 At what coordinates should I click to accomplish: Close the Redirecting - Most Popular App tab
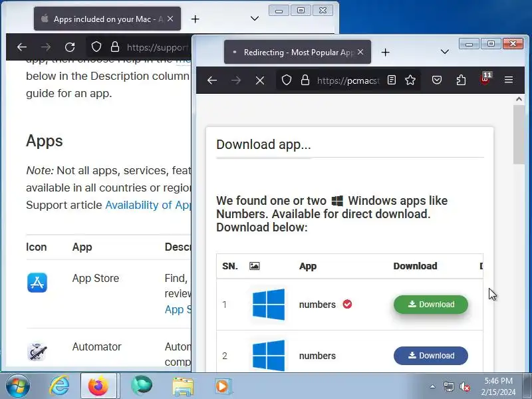point(360,52)
